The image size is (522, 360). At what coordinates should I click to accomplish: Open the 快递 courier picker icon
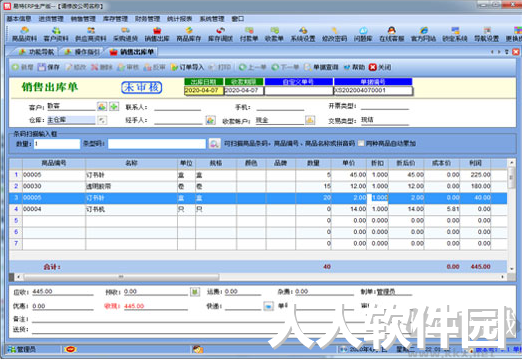click(268, 306)
